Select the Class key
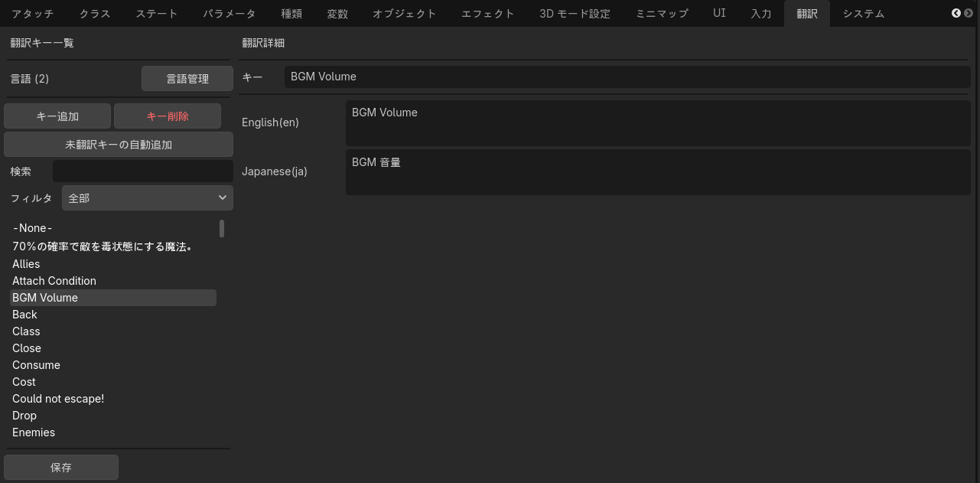This screenshot has height=483, width=980. 113,331
